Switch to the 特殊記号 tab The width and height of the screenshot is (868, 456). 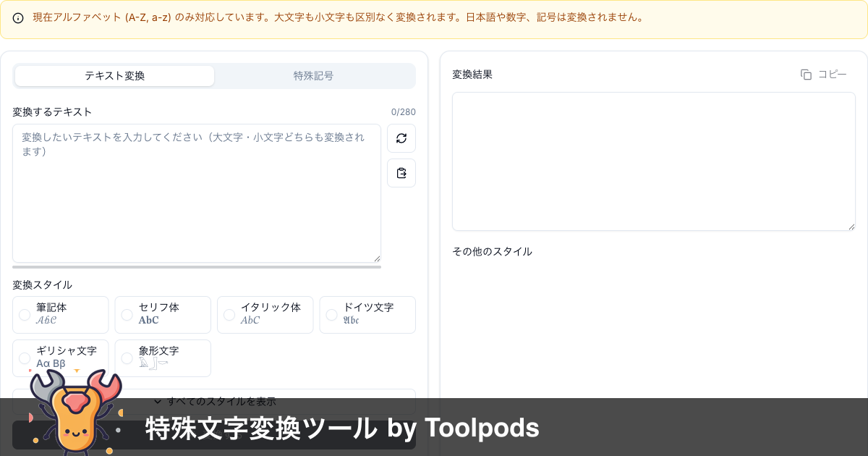point(313,75)
